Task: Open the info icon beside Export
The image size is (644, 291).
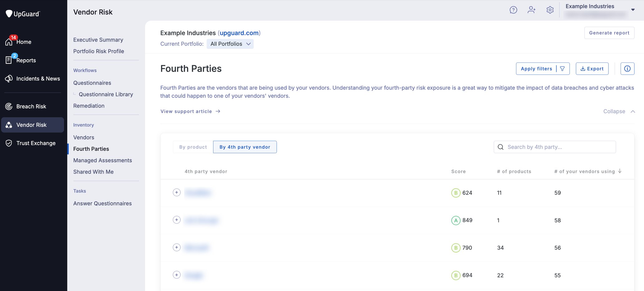Action: (627, 68)
